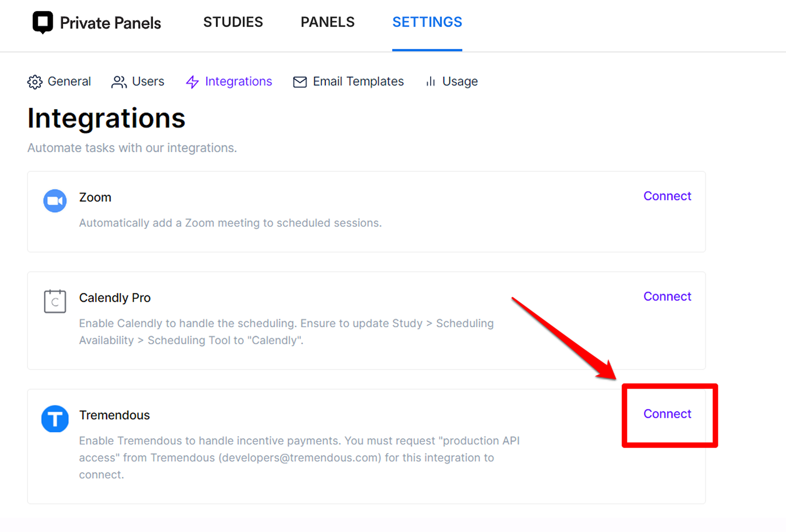Click the Private Panels logo icon
This screenshot has height=532, width=786.
click(x=43, y=22)
